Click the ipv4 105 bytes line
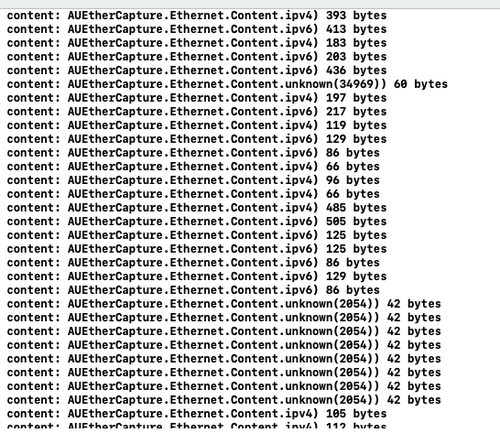 pos(197,414)
